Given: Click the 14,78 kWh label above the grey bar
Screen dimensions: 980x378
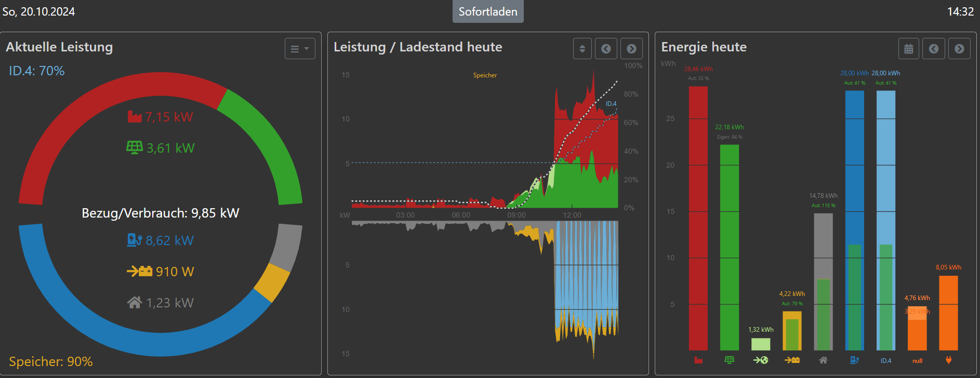Looking at the screenshot, I should tap(823, 196).
